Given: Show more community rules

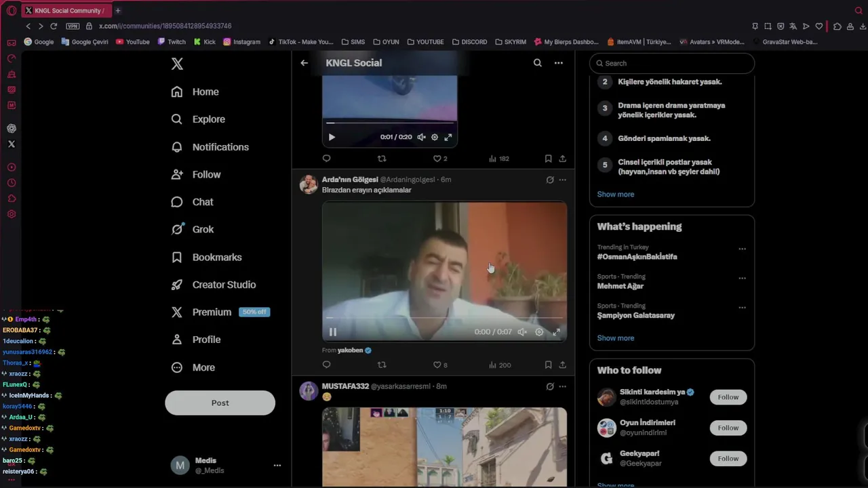Looking at the screenshot, I should 615,195.
